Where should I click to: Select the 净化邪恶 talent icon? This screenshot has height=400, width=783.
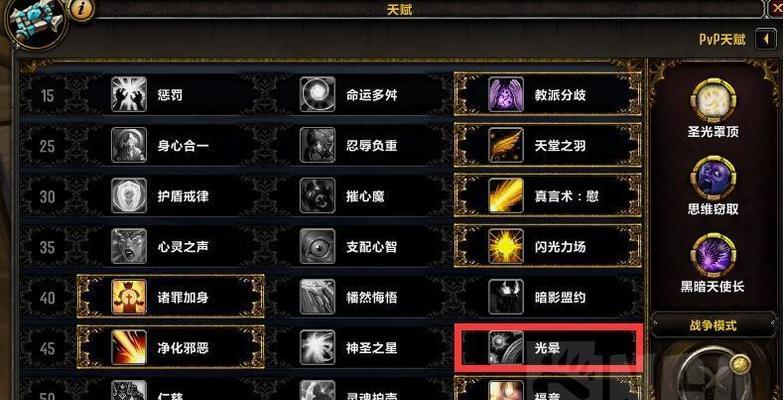tap(129, 348)
